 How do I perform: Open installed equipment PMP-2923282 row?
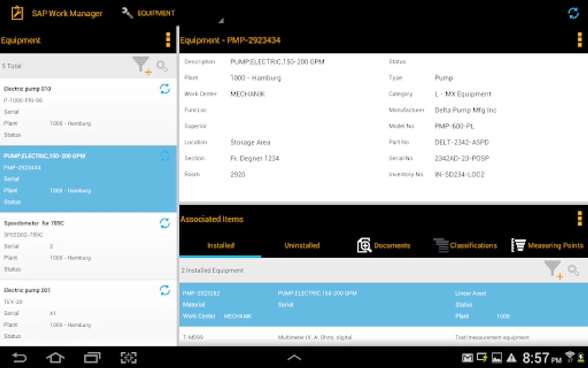point(384,305)
